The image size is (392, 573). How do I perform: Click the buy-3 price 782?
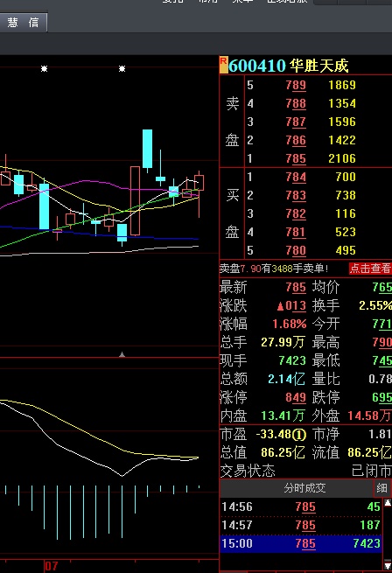click(x=296, y=213)
